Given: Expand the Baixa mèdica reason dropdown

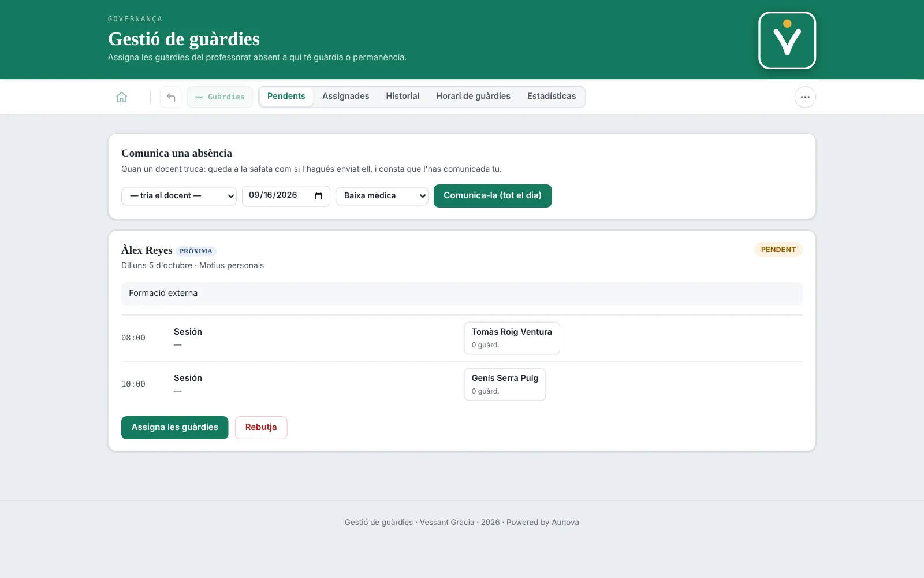Looking at the screenshot, I should click(382, 196).
